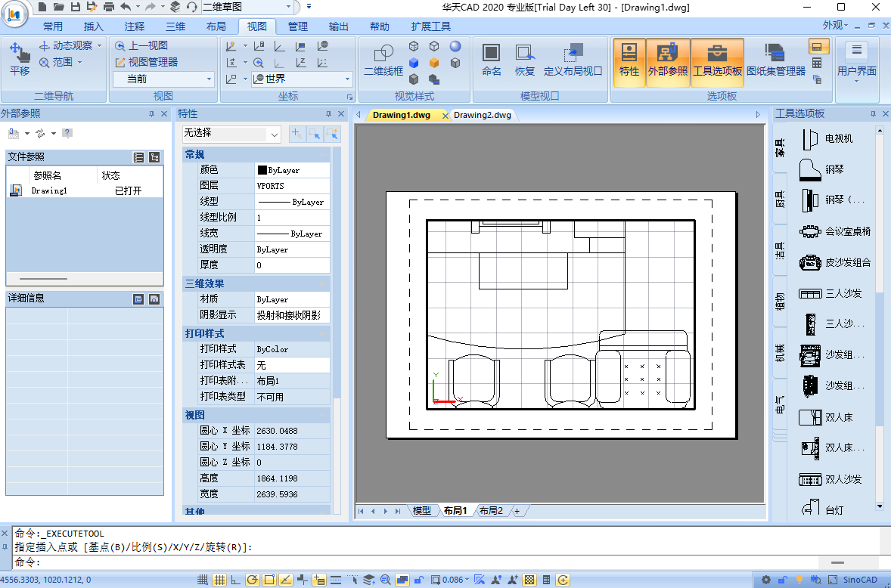Switch to the 注释 ribbon tab
Viewport: 891px width, 588px height.
pyautogui.click(x=135, y=26)
